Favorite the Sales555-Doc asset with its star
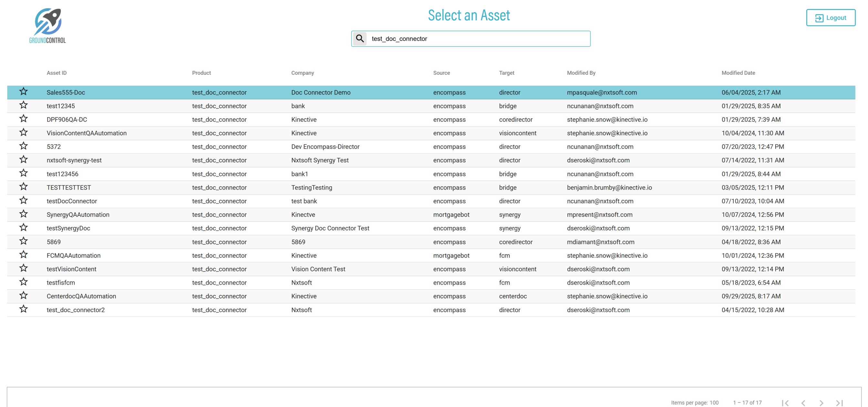Screen dimensions: 868x407 [x=23, y=92]
